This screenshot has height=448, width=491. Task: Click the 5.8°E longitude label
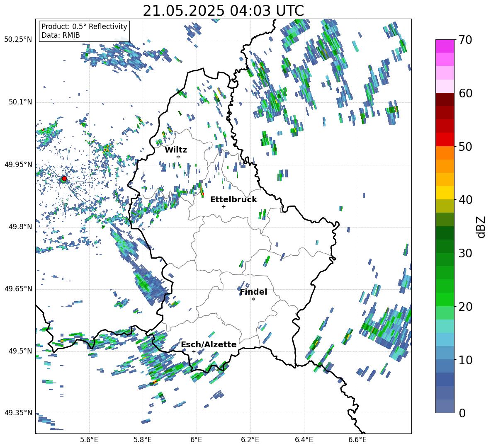point(143,440)
